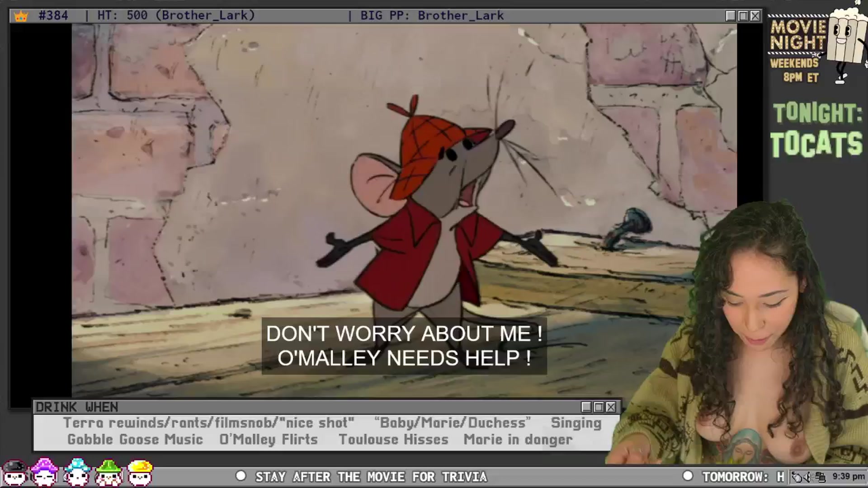Screen dimensions: 868x488
Task: Click the green-capped mushroom character icon
Action: tap(108, 472)
